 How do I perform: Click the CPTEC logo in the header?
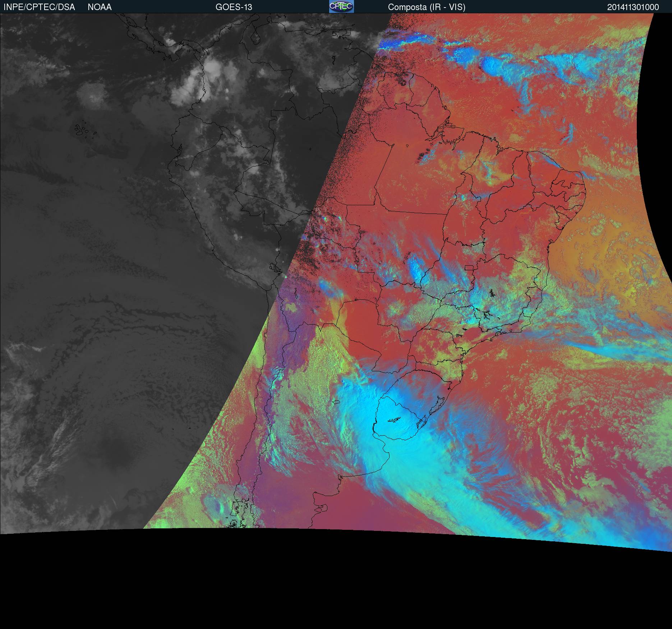(341, 6)
